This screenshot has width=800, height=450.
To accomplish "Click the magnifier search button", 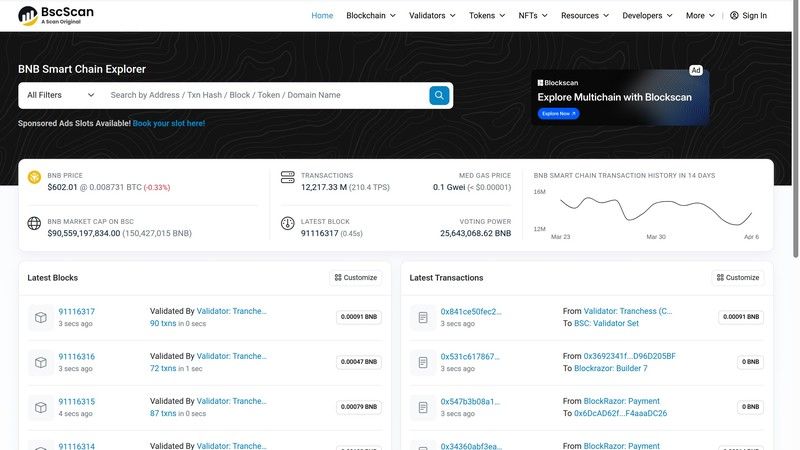I will (x=439, y=95).
